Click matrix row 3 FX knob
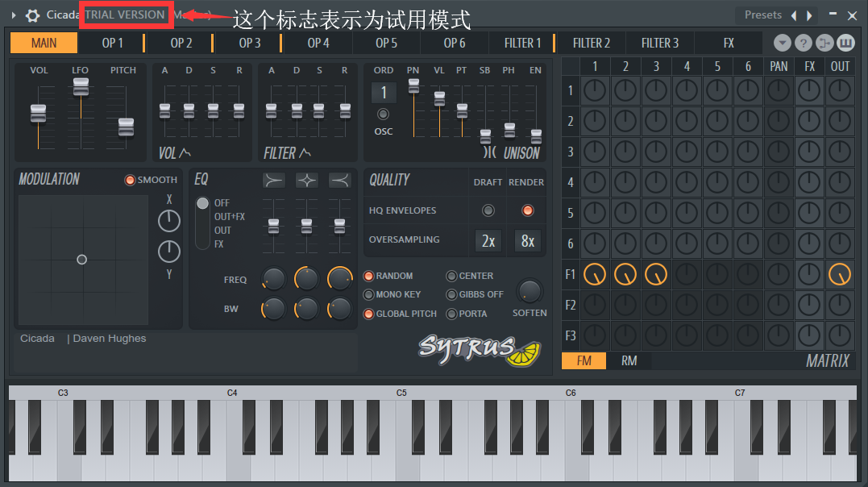Image resolution: width=868 pixels, height=487 pixels. (x=809, y=152)
